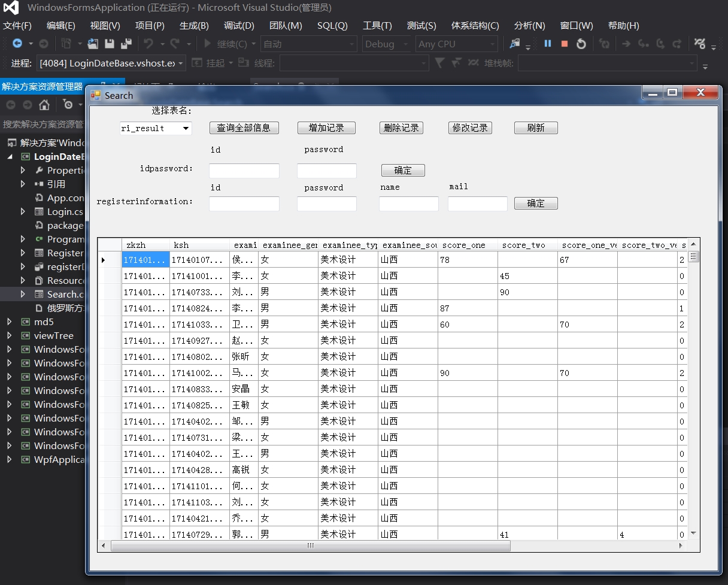728x585 pixels.
Task: Click the Step Into icon
Action: (643, 44)
